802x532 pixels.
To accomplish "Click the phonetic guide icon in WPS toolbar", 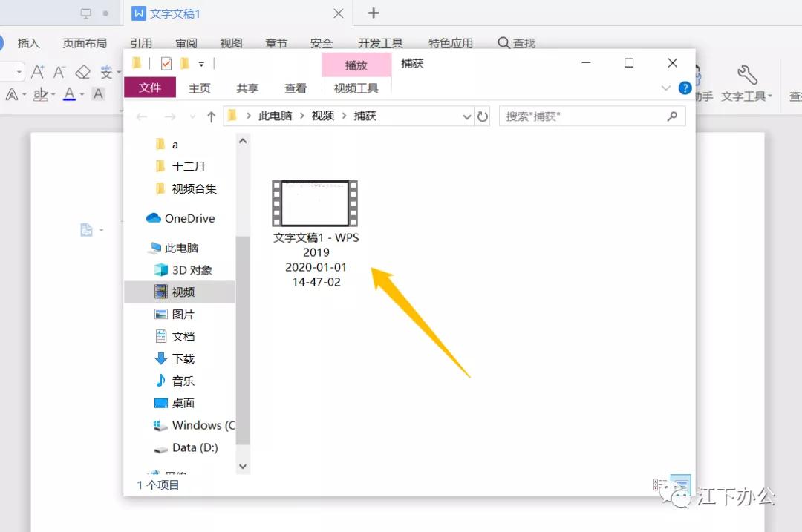I will [106, 72].
